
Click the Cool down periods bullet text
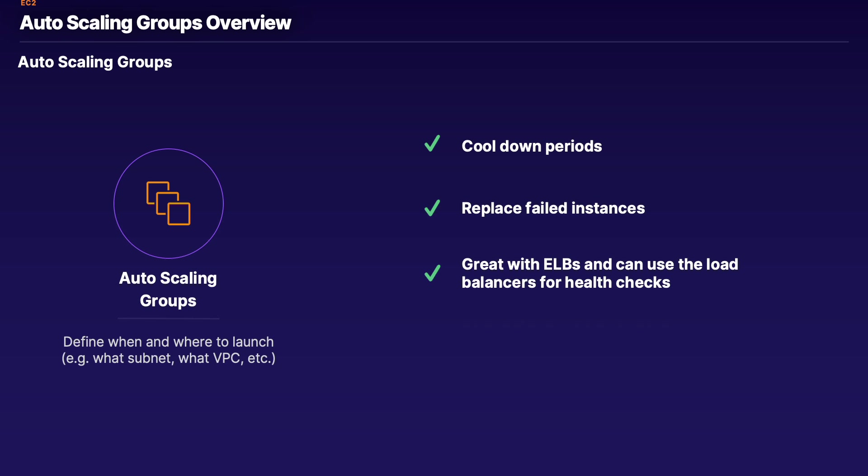pyautogui.click(x=532, y=146)
